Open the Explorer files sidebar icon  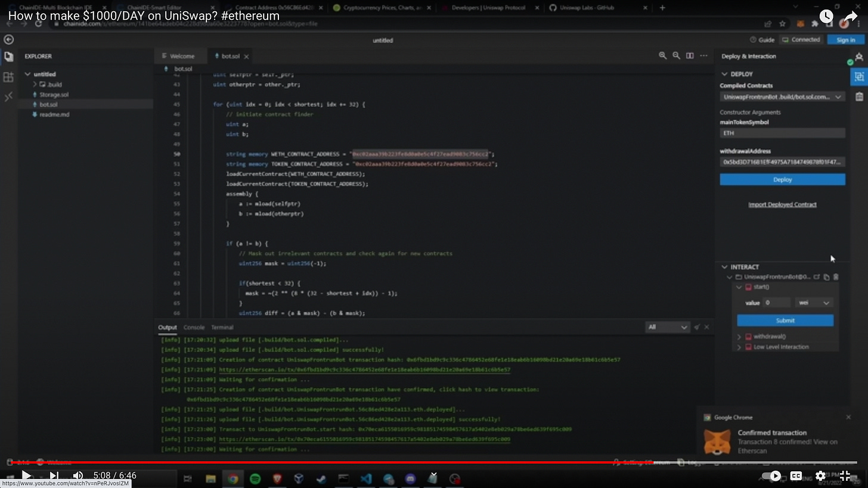(x=8, y=57)
